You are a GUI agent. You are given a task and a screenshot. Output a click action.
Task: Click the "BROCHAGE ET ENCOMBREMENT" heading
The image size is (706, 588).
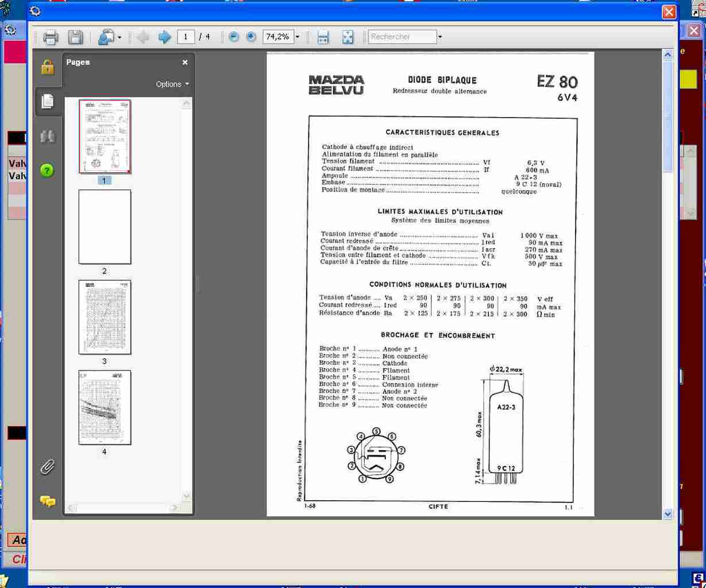click(x=438, y=335)
